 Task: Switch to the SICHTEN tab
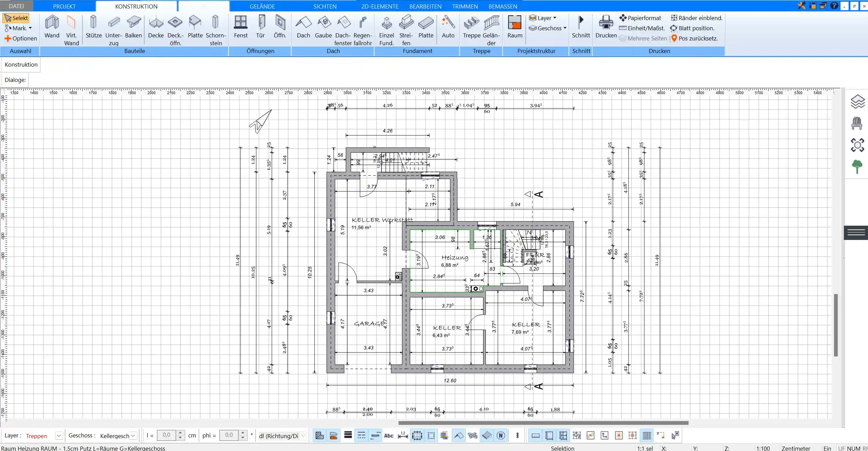coord(325,6)
